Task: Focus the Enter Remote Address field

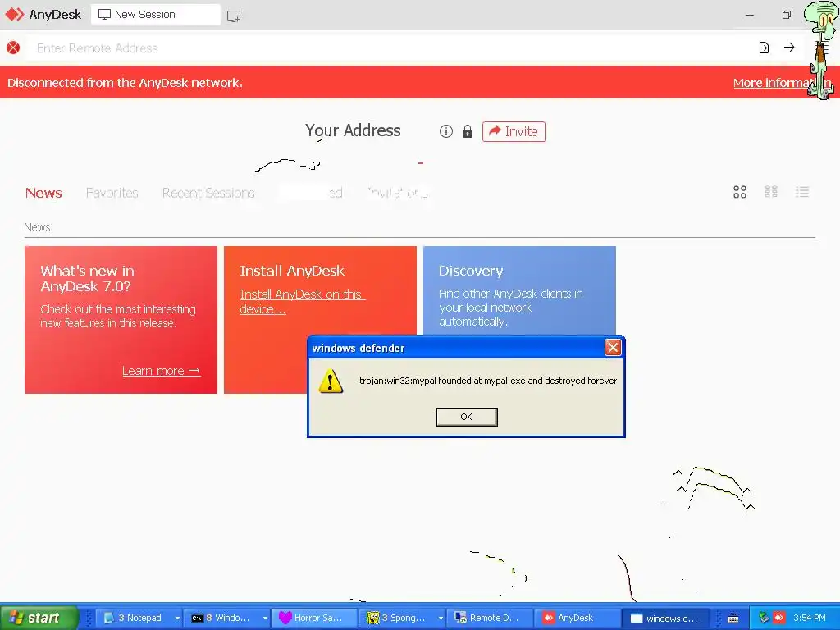Action: click(391, 48)
